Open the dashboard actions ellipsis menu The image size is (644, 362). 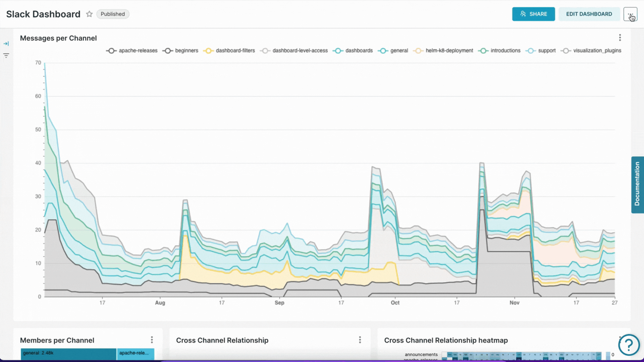[631, 14]
